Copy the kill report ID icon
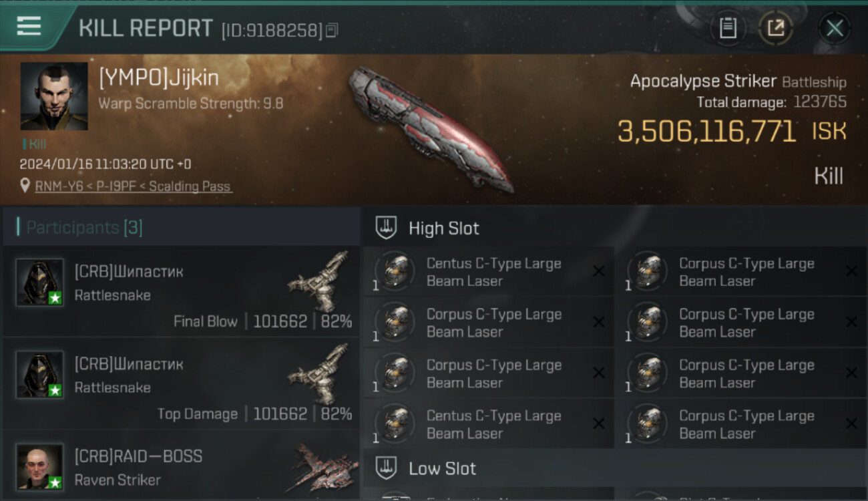Screen dimensions: 868x501 click(x=333, y=30)
